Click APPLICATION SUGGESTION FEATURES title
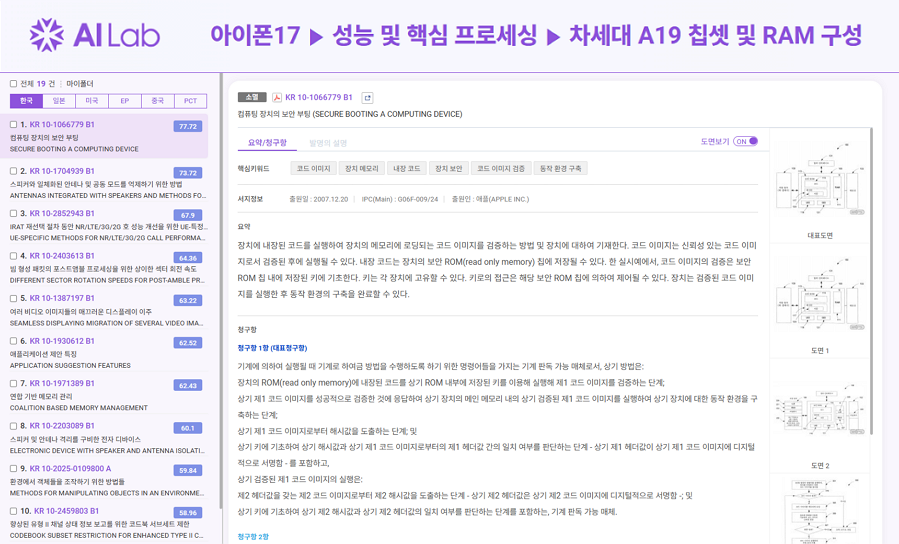The image size is (899, 544). click(x=70, y=365)
